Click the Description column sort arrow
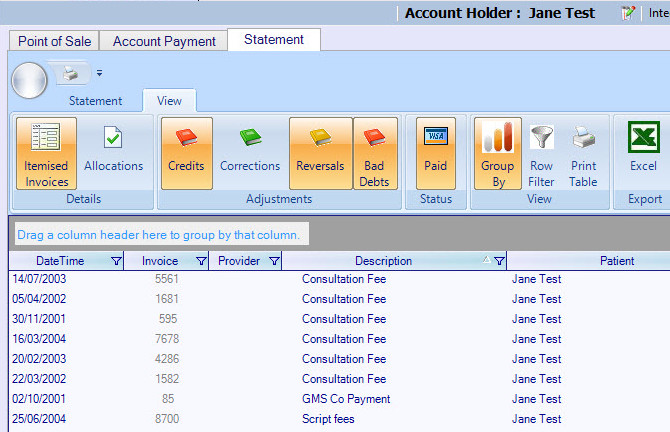The image size is (670, 432). (x=486, y=259)
